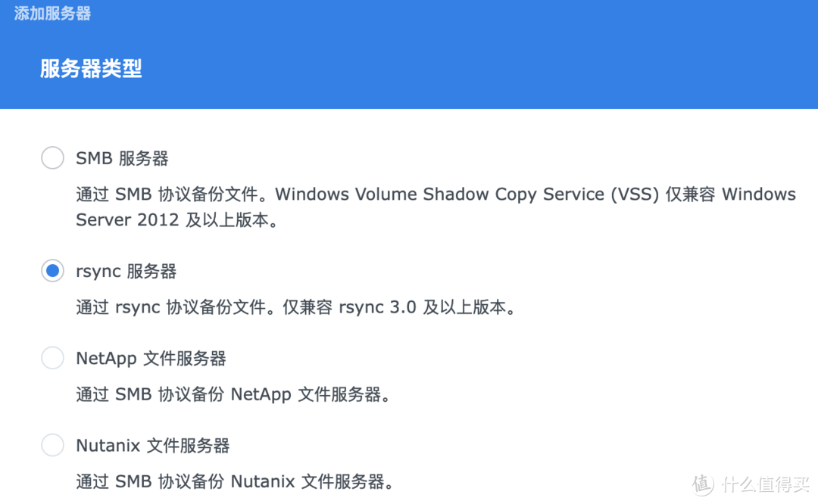Click the rsync 服务器 option label
The width and height of the screenshot is (818, 504).
click(x=126, y=271)
